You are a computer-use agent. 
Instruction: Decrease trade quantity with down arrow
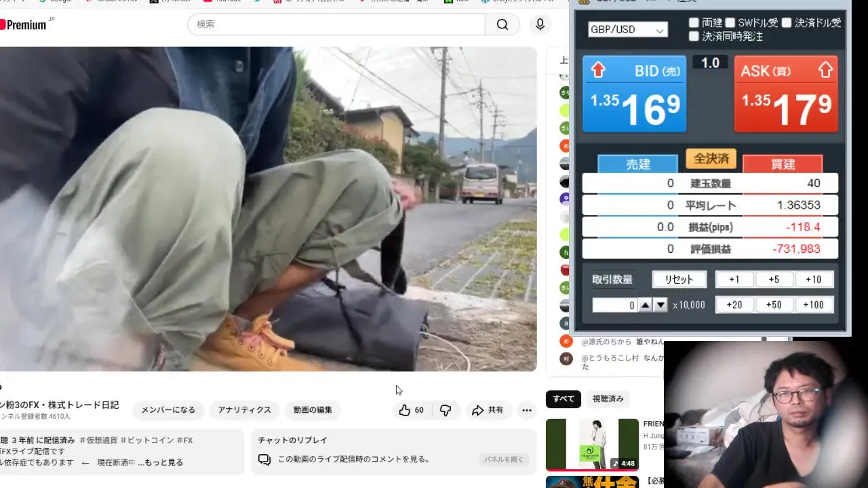coord(660,305)
